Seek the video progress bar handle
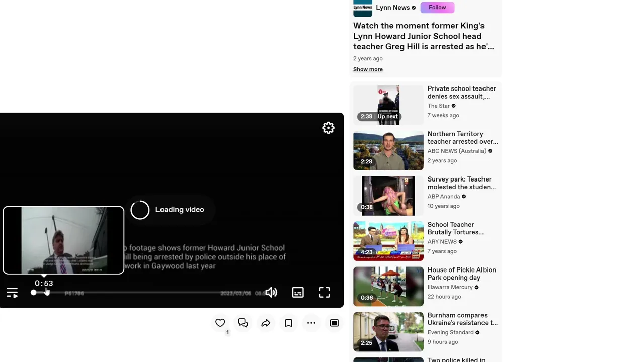Image resolution: width=644 pixels, height=362 pixels. pyautogui.click(x=34, y=293)
